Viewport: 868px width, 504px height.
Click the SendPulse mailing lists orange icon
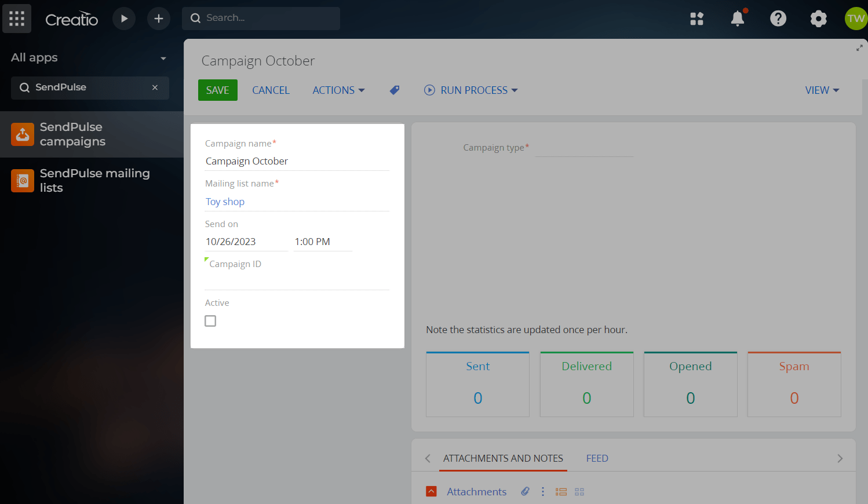tap(23, 181)
